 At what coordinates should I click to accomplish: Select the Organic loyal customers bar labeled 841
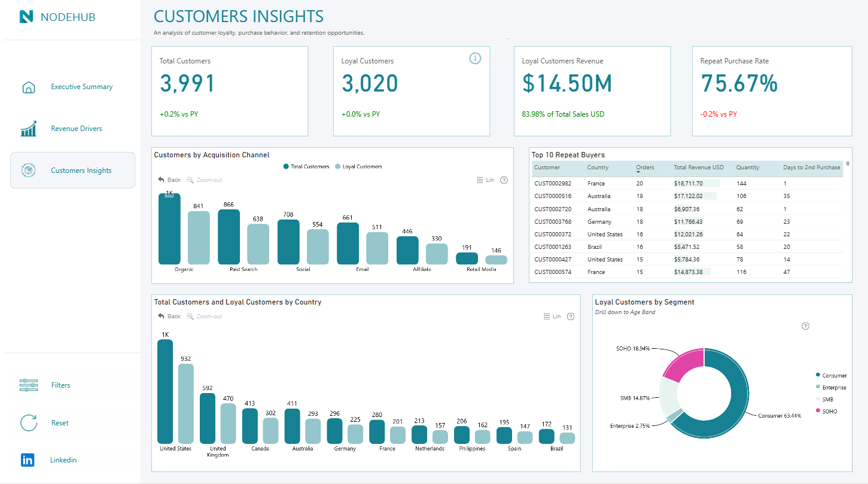pyautogui.click(x=199, y=238)
